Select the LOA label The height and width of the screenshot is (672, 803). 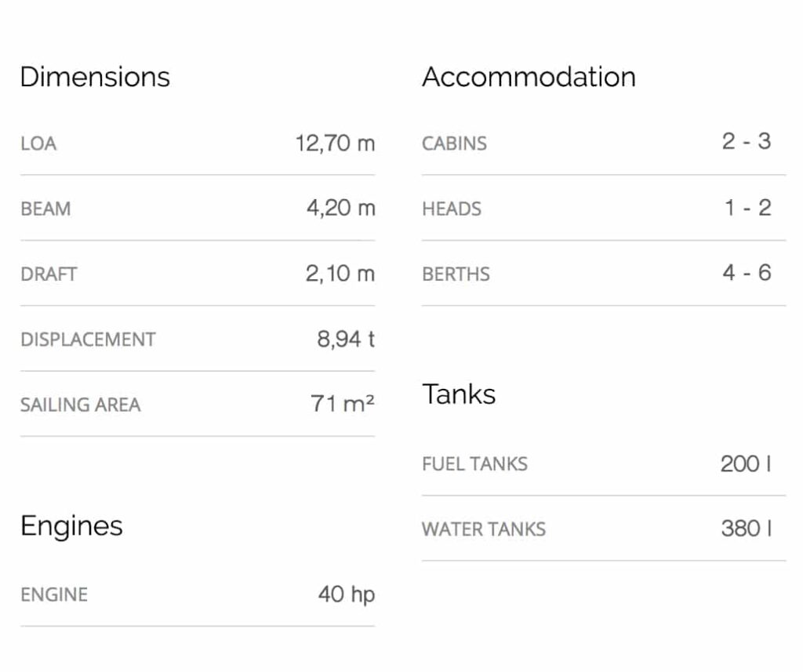(x=38, y=143)
